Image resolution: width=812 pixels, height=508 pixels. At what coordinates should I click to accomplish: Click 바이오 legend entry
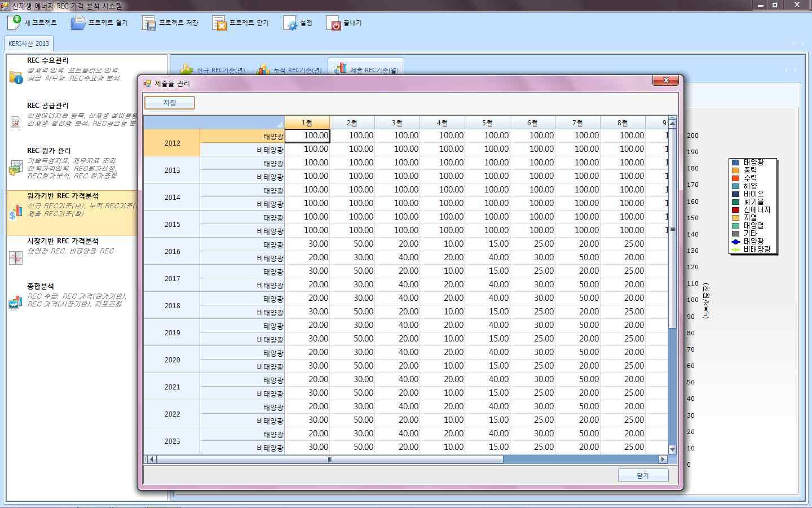(x=753, y=194)
